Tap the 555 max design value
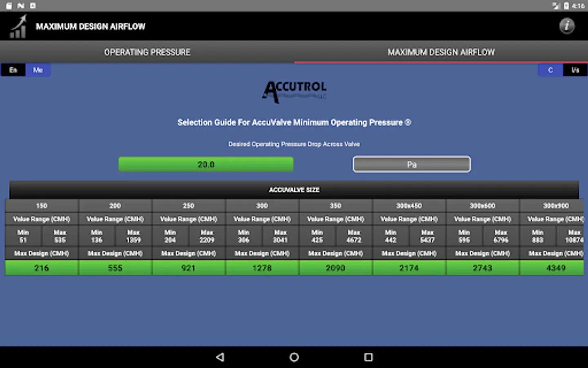The height and width of the screenshot is (368, 588). pyautogui.click(x=115, y=268)
